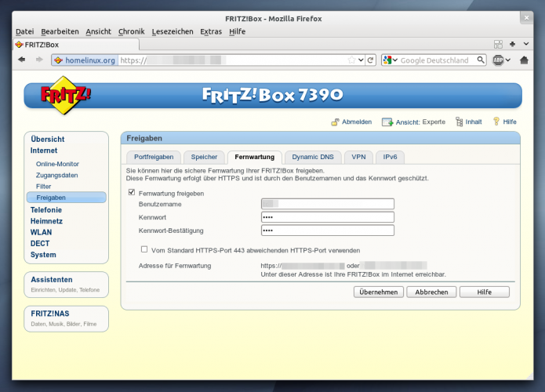Click the Adblock Plus ABP icon
This screenshot has height=392, width=545.
(x=498, y=60)
